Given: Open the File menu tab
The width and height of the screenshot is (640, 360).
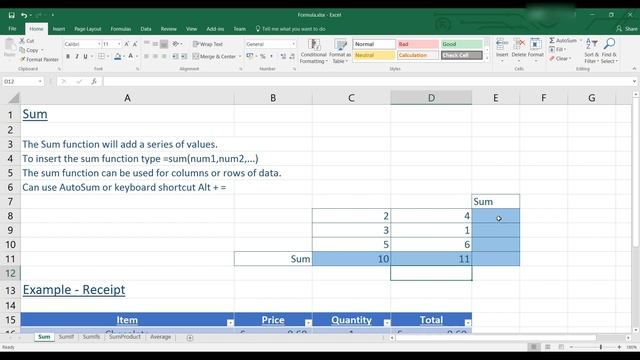Looking at the screenshot, I should coord(13,29).
